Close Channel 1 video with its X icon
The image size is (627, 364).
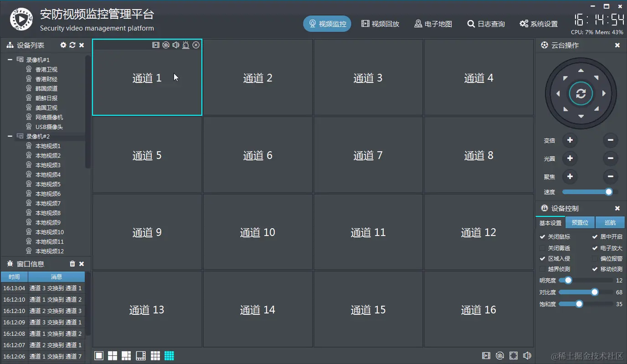click(196, 45)
